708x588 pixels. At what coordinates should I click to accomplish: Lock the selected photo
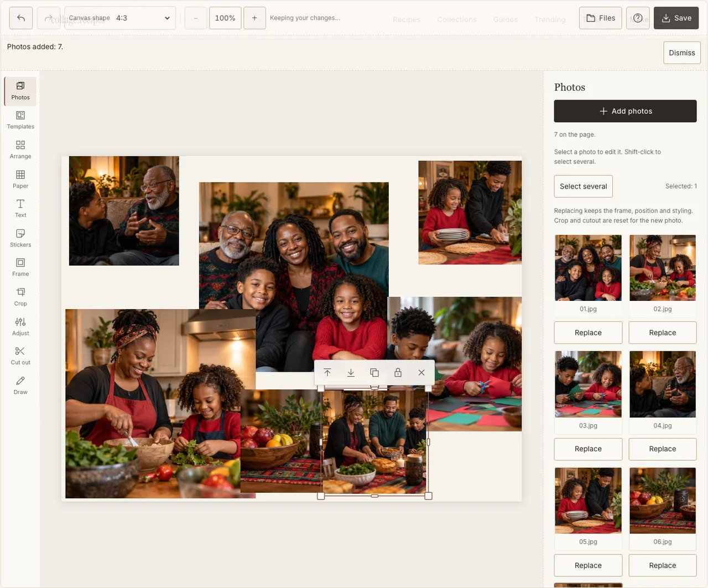pyautogui.click(x=398, y=373)
